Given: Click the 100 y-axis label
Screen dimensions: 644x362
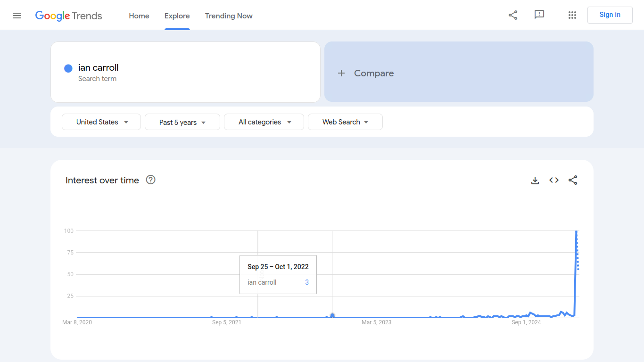Looking at the screenshot, I should pyautogui.click(x=69, y=230).
